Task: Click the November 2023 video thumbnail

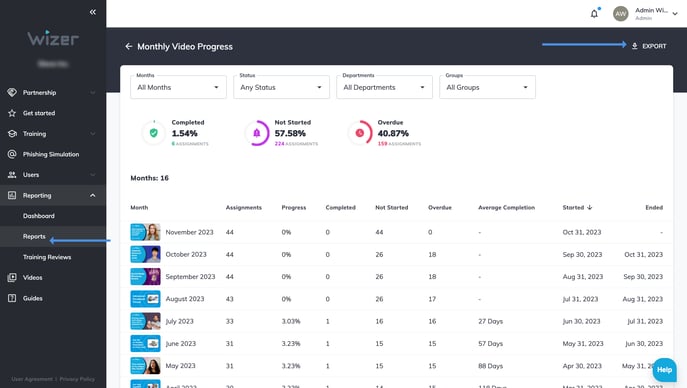Action: coord(145,232)
